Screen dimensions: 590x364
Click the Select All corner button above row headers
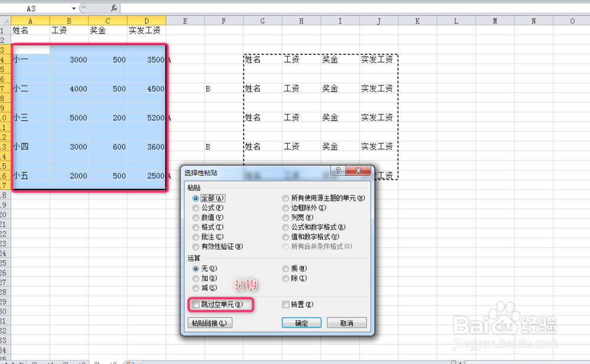(5, 20)
